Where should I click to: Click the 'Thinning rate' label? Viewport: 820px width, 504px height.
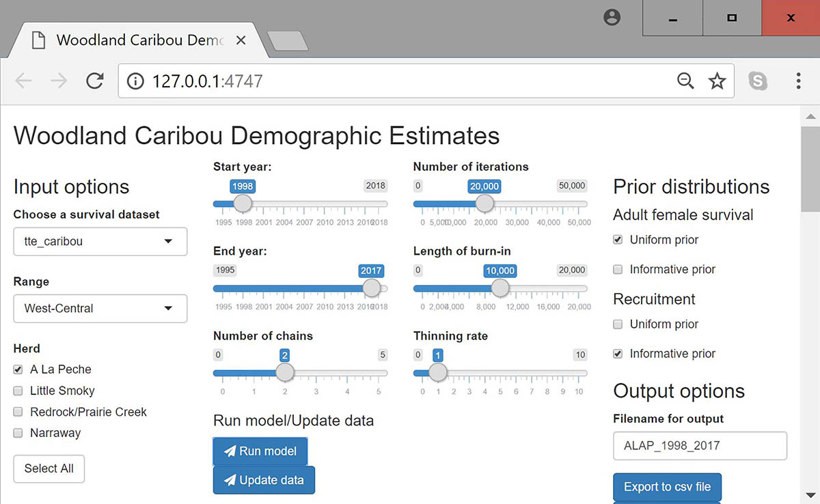tap(450, 336)
